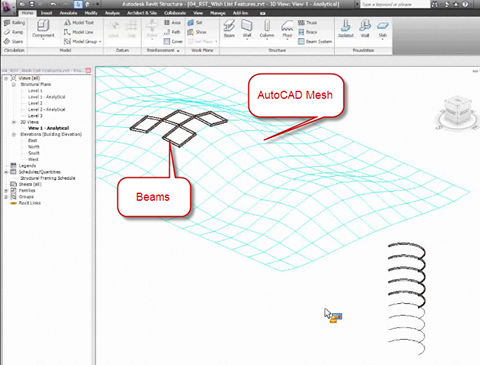
Task: Select the Beam System tool
Action: tap(315, 41)
